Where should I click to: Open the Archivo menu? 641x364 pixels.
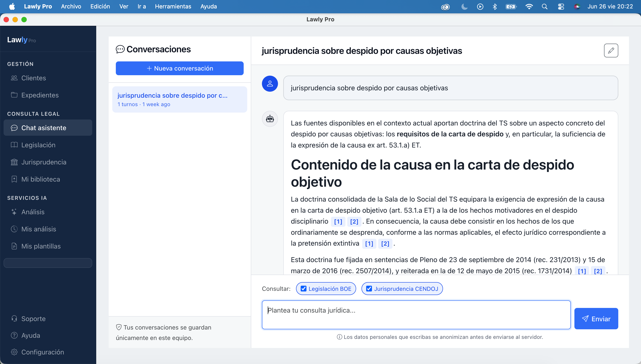71,6
